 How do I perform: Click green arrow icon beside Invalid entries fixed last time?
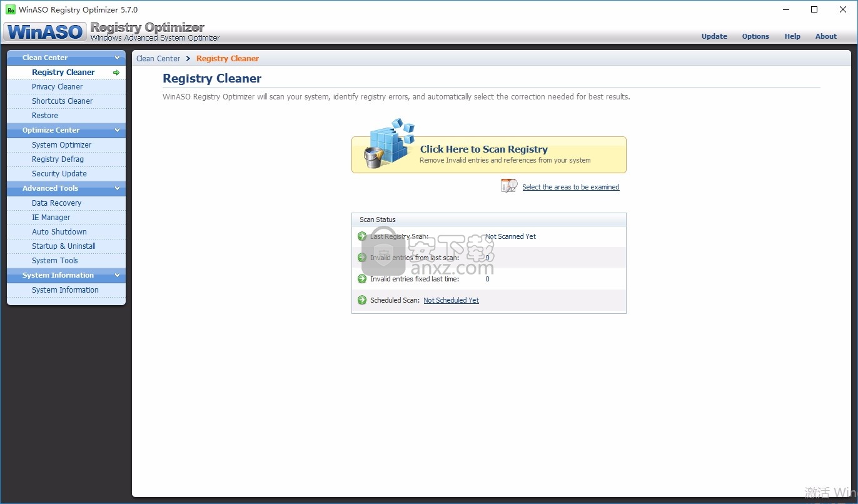pos(362,279)
